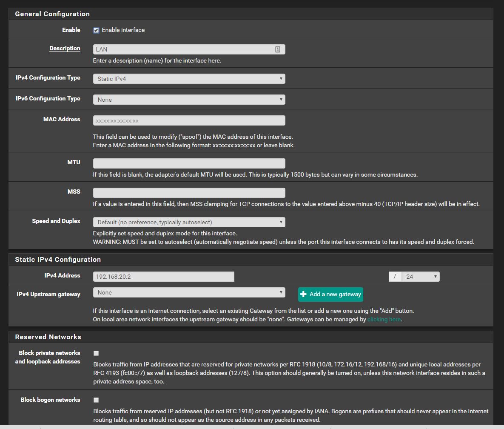
Task: Enable the Block private networks checkbox
Action: 96,353
